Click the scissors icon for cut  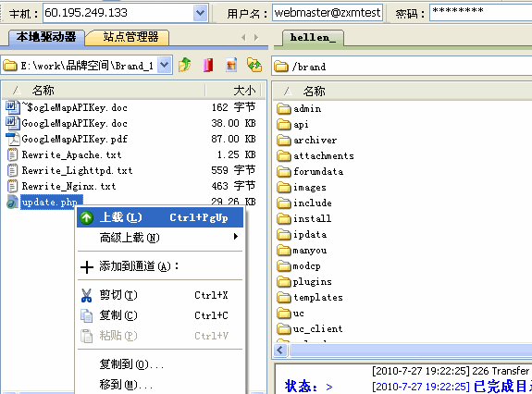pos(87,295)
